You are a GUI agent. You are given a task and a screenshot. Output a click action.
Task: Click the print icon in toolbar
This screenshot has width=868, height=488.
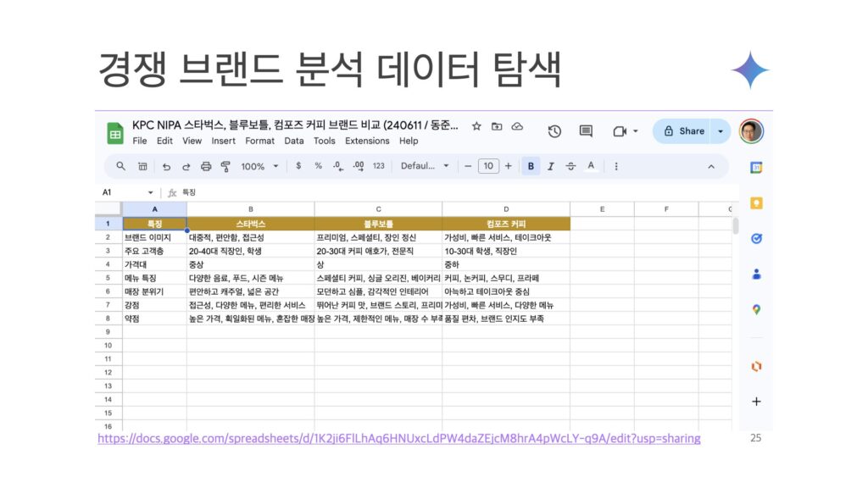[x=142, y=166]
